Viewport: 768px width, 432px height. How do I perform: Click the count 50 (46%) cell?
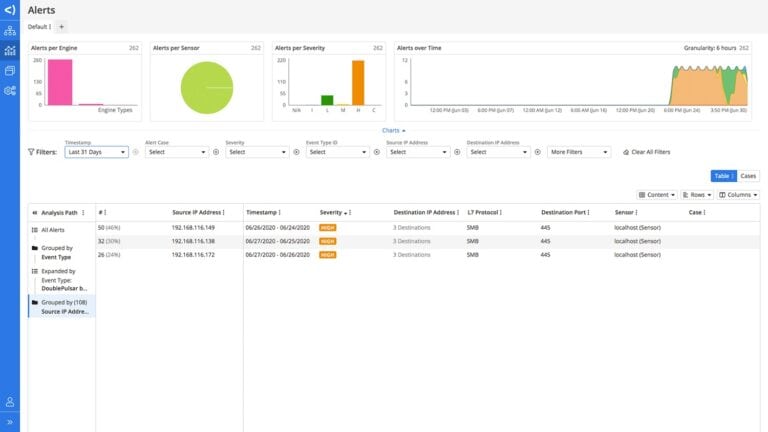pos(109,228)
